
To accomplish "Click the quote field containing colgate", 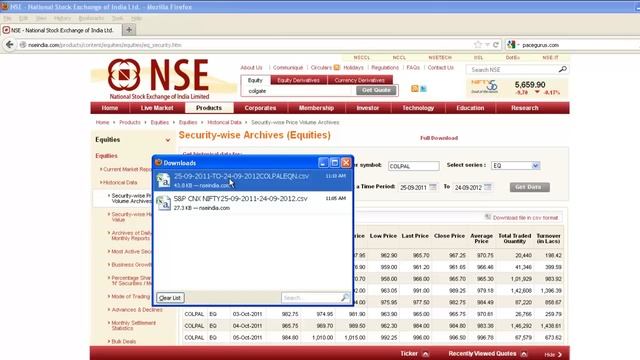I will [x=299, y=91].
